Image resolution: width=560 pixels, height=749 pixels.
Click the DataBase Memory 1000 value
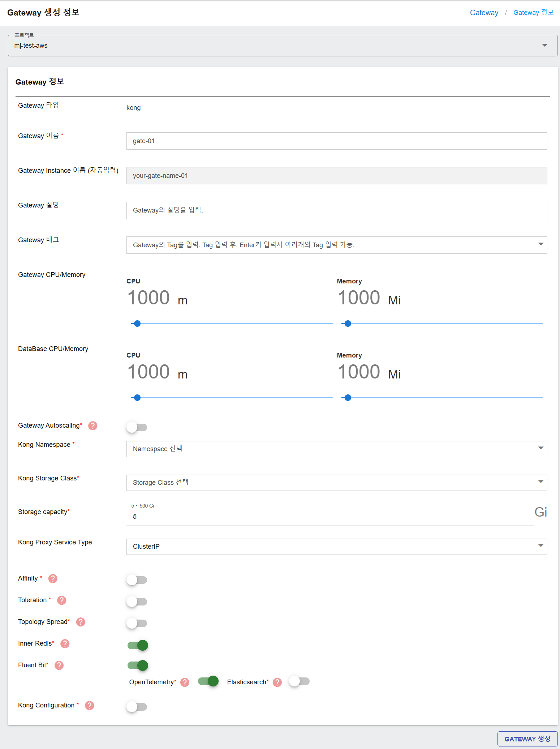(359, 372)
